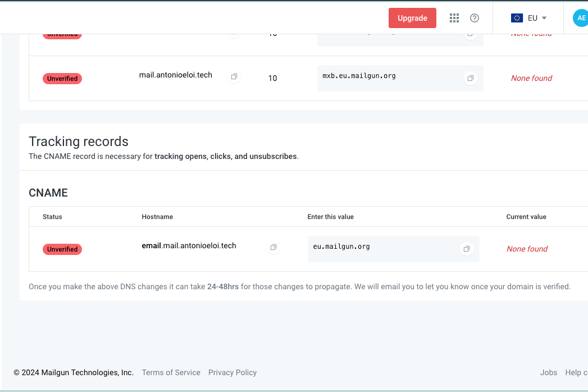Select the eu.mailgun.org value field
Screen dimensions: 588x392
click(382, 249)
